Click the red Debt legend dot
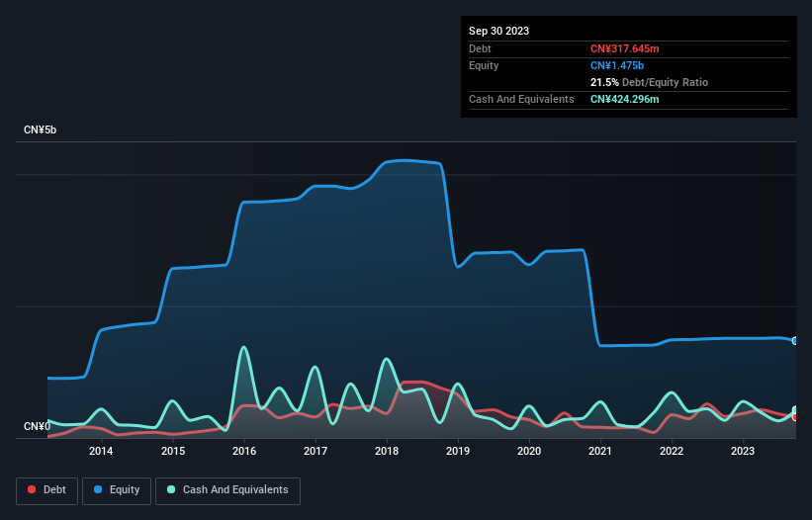The height and width of the screenshot is (520, 812). click(x=34, y=490)
